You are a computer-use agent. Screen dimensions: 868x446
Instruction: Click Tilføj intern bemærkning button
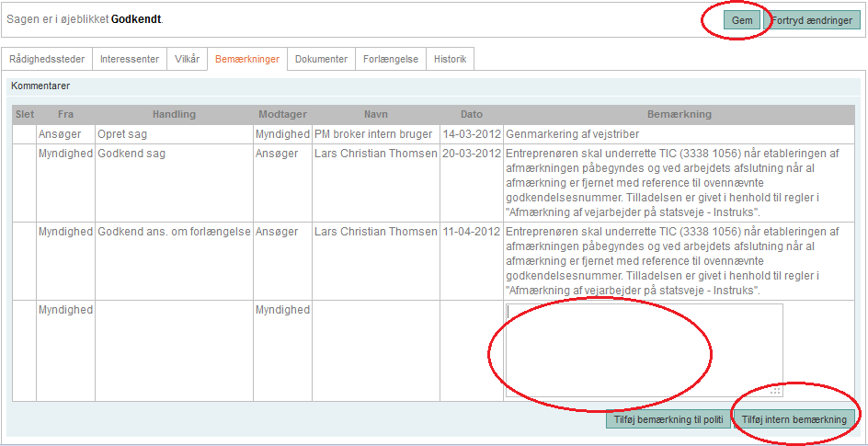[x=794, y=420]
